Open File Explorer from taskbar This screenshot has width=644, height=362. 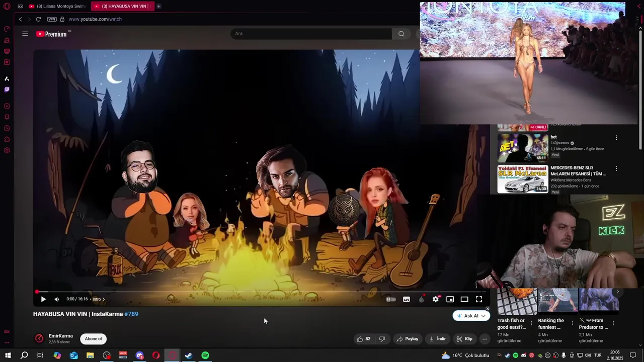point(90,355)
